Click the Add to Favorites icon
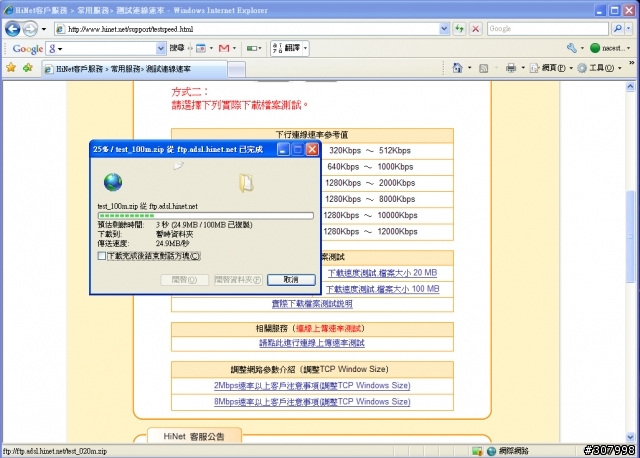640x458 pixels. [28, 67]
